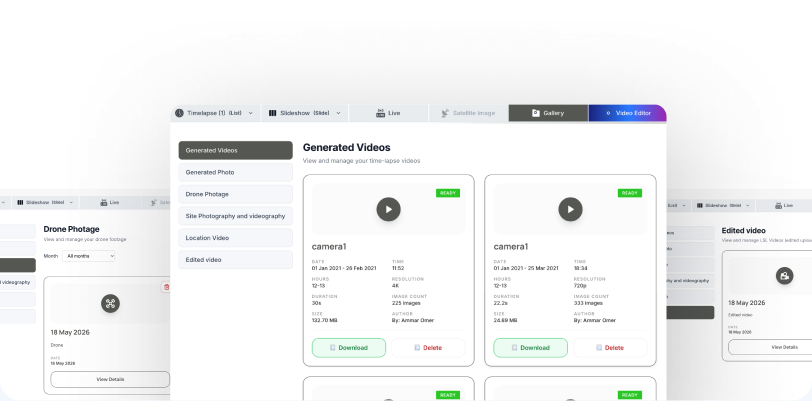
Task: Click the time value '11:52'
Action: (x=398, y=268)
